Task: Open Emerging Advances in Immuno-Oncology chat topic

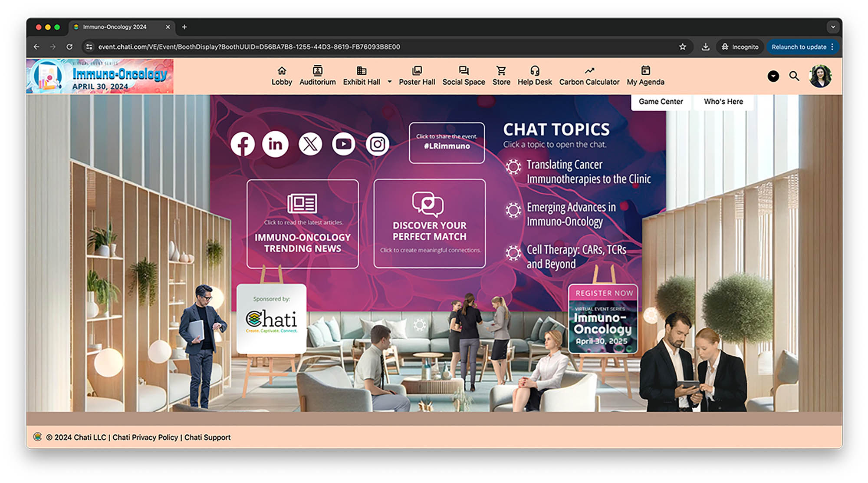Action: click(571, 215)
